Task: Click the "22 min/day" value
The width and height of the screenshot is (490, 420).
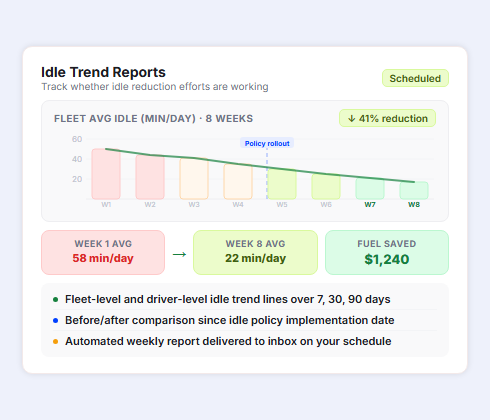Action: [x=255, y=258]
